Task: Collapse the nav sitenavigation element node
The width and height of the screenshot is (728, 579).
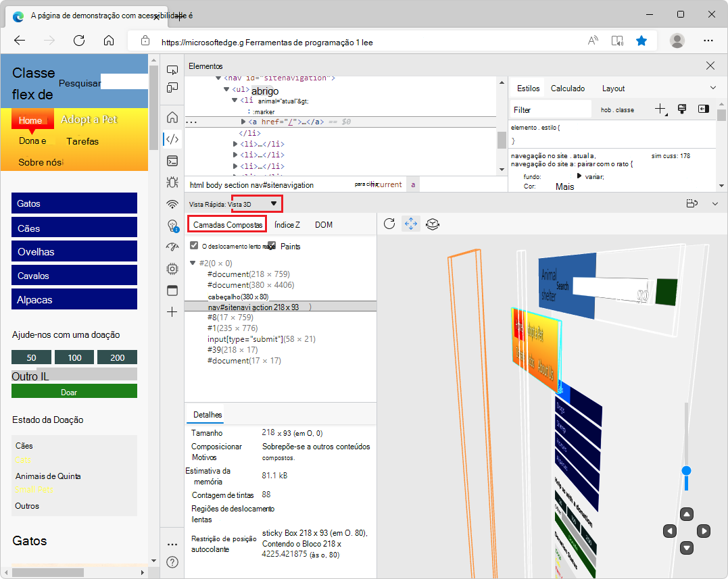Action: 218,78
